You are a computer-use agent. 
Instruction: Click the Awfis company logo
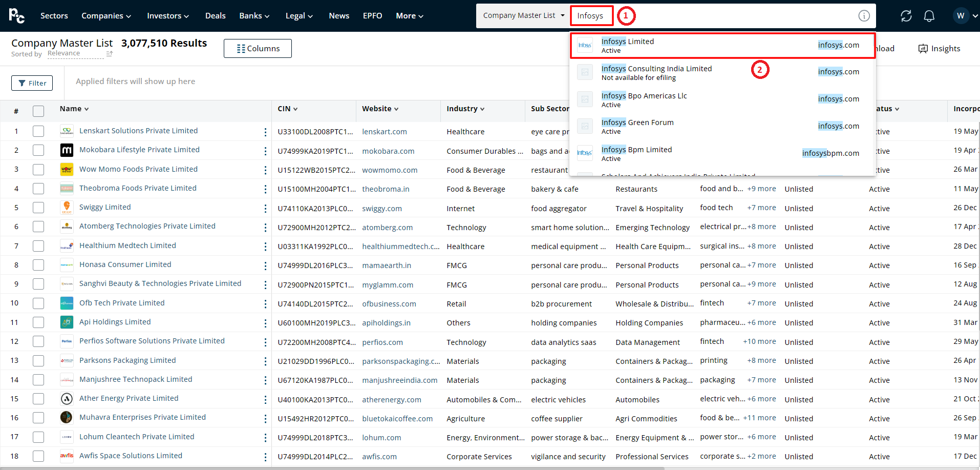tap(67, 456)
